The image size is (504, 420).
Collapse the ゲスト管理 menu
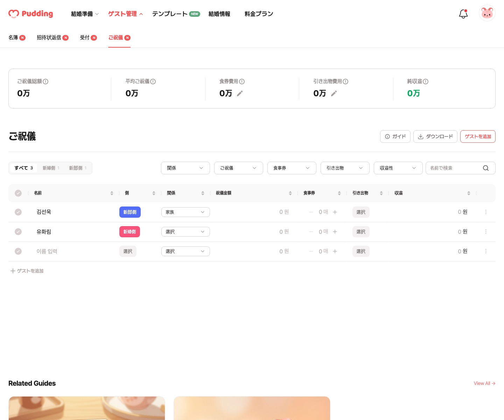click(125, 14)
